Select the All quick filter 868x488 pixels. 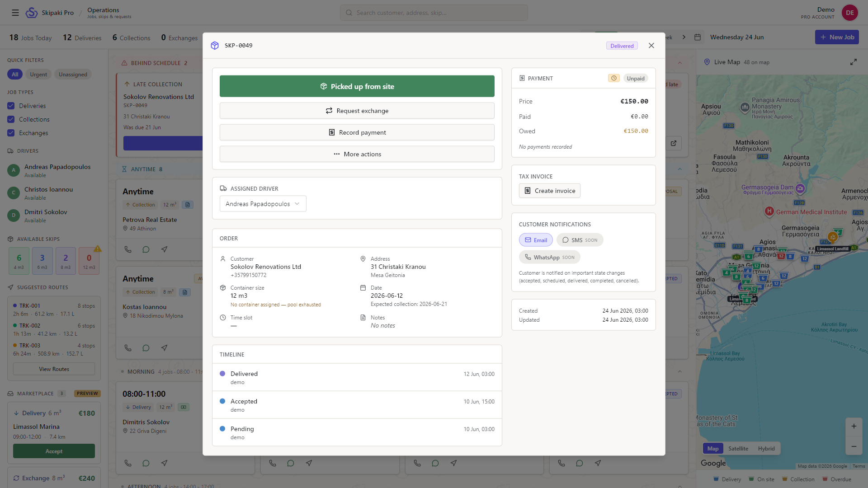[x=15, y=75]
